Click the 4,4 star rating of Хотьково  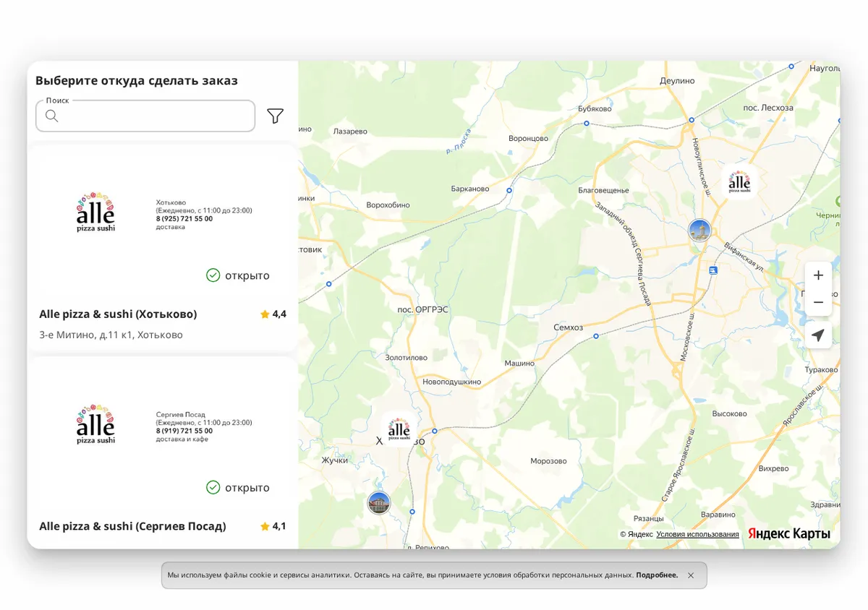[273, 314]
